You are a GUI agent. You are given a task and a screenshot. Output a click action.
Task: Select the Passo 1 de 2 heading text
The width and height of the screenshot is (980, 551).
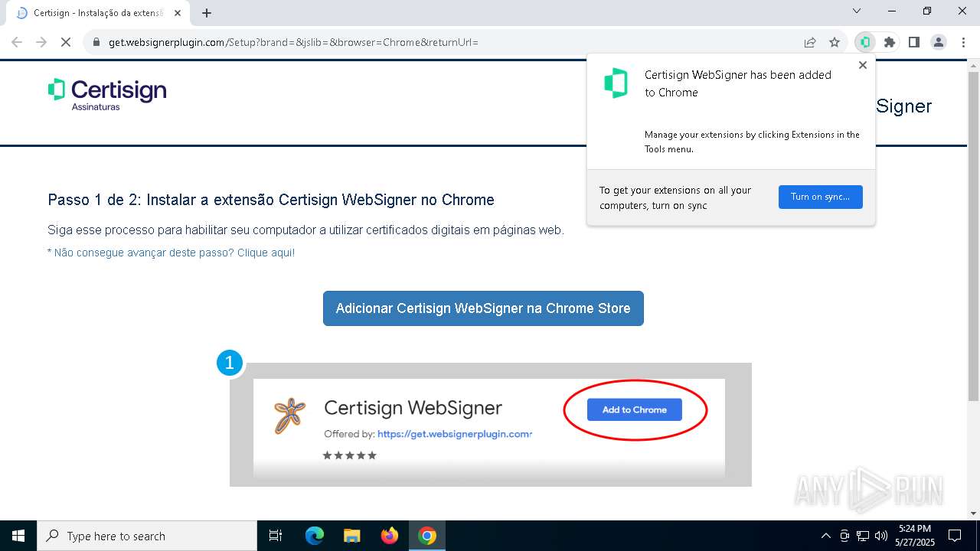271,200
